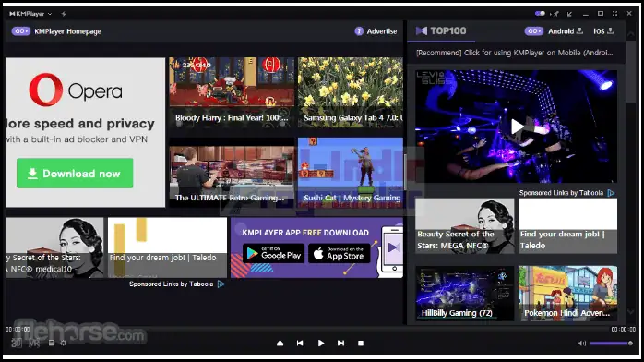Click Get it on Google Play badge
The height and width of the screenshot is (362, 644).
pos(273,254)
